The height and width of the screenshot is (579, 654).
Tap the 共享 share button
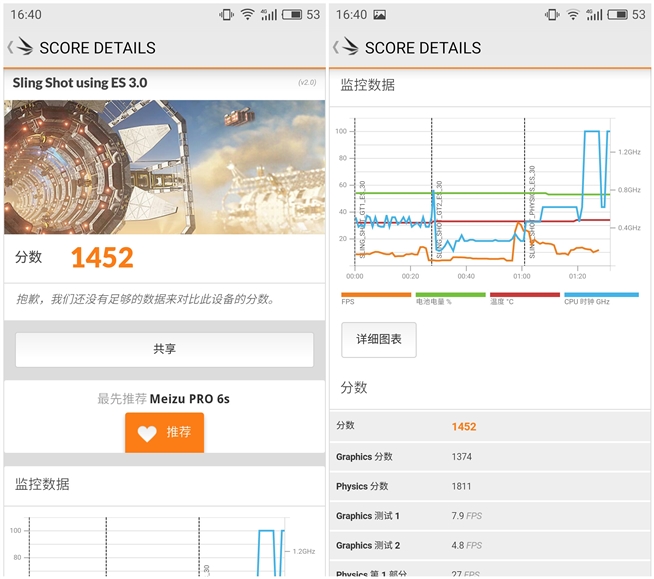[164, 350]
